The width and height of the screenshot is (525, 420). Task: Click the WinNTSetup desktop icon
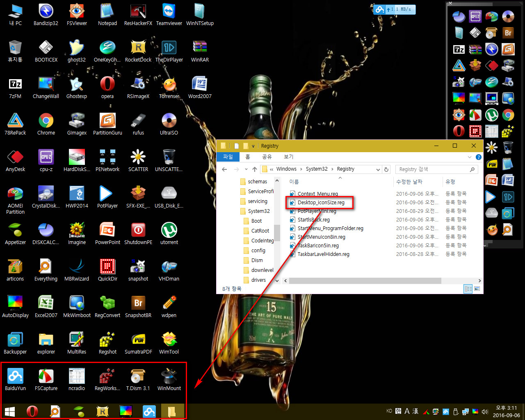[x=200, y=15]
